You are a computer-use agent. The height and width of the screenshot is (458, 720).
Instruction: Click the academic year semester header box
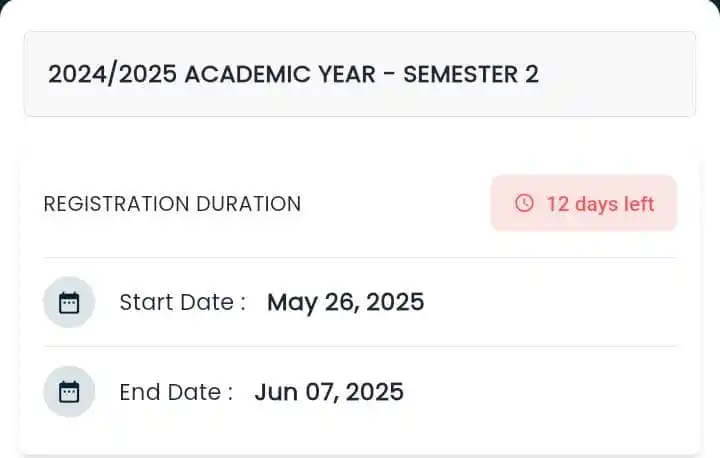tap(360, 74)
